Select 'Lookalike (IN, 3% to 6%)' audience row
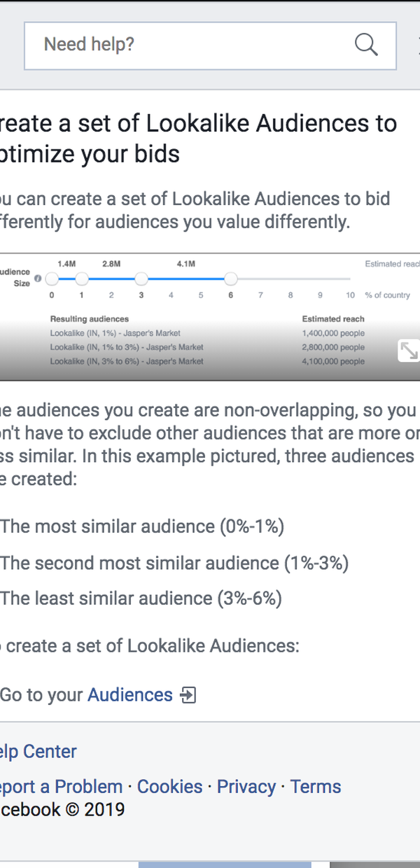 (207, 361)
